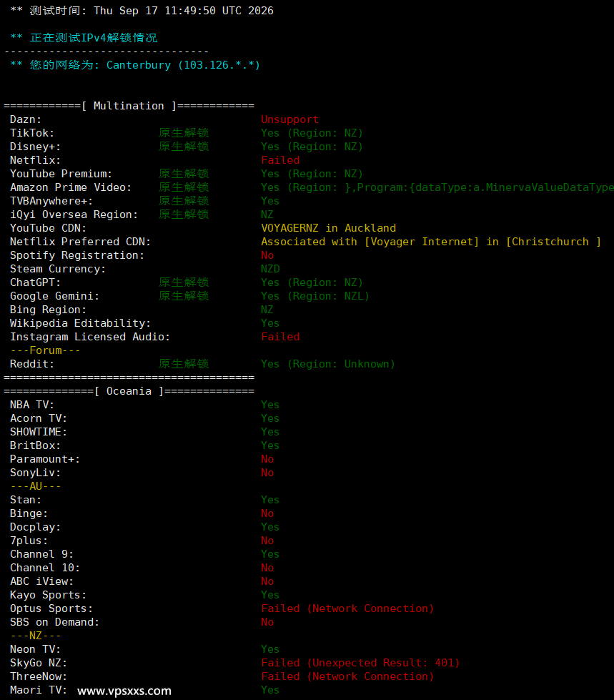614x700 pixels.
Task: Click the "Docplay:" label
Action: click(x=35, y=527)
